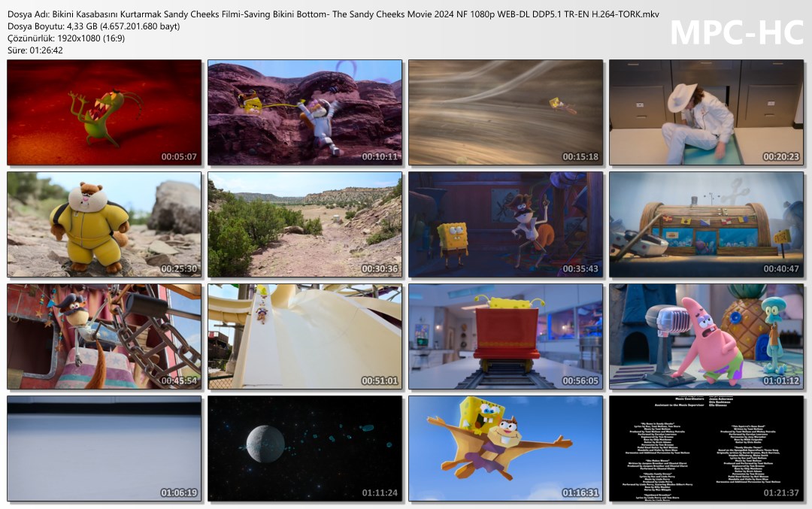Screen dimensions: 812x509
Task: Open the credits thumbnail stamped 01:21:37
Action: tap(706, 448)
